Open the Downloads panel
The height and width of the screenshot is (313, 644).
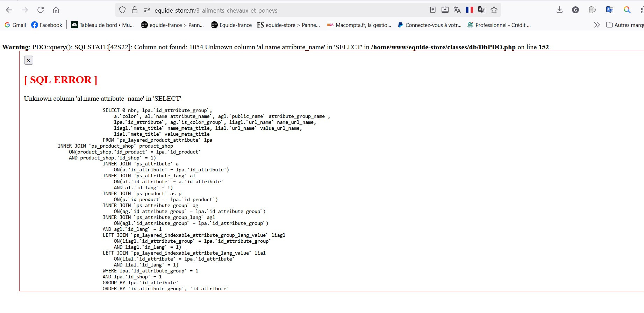click(559, 10)
